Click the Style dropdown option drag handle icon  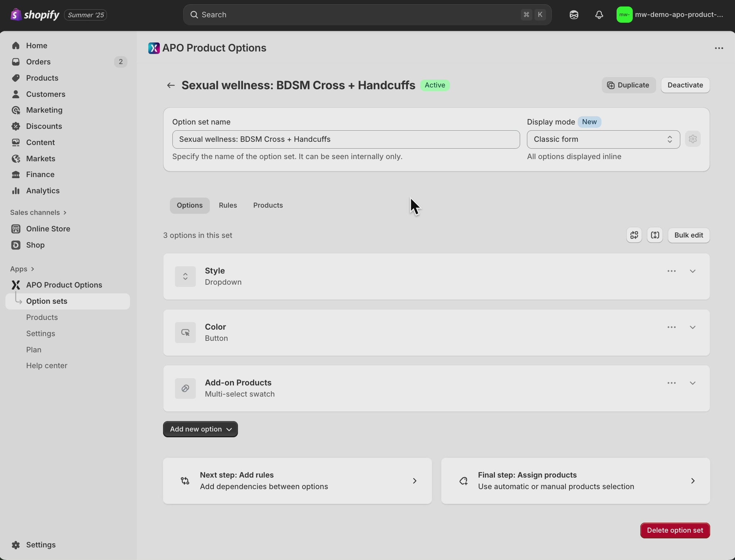[x=185, y=276]
